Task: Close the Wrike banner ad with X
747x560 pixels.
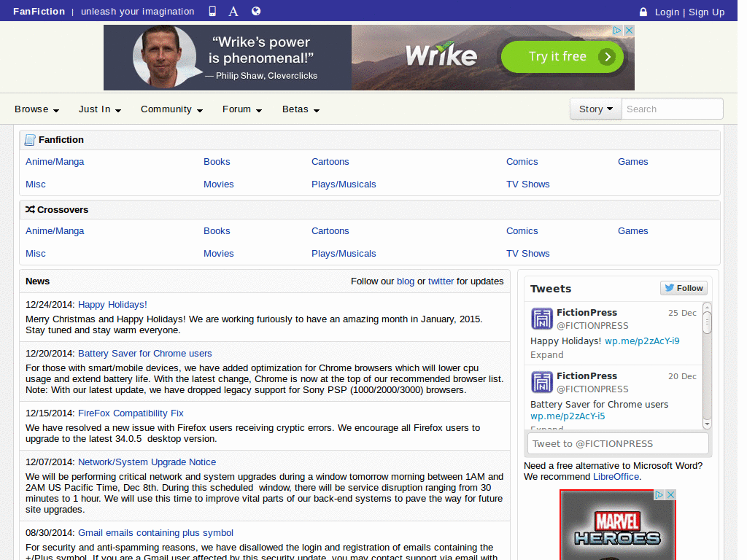Action: (x=630, y=30)
